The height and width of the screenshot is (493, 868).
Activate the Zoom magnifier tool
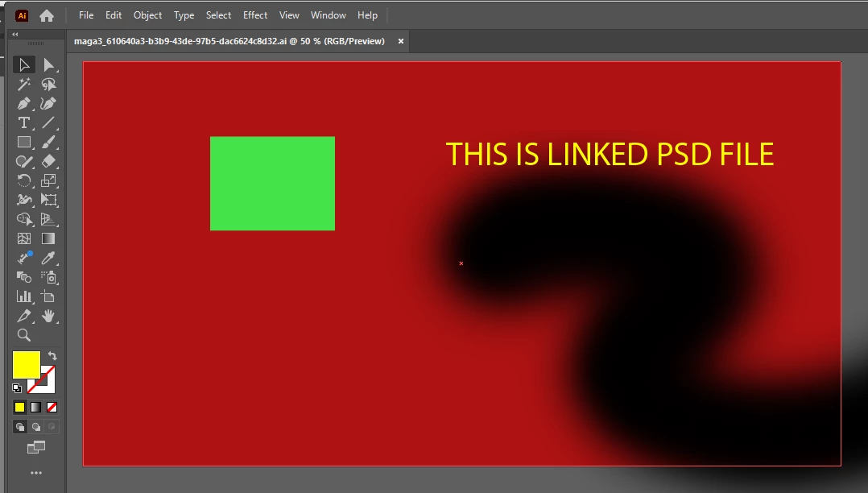[x=24, y=335]
